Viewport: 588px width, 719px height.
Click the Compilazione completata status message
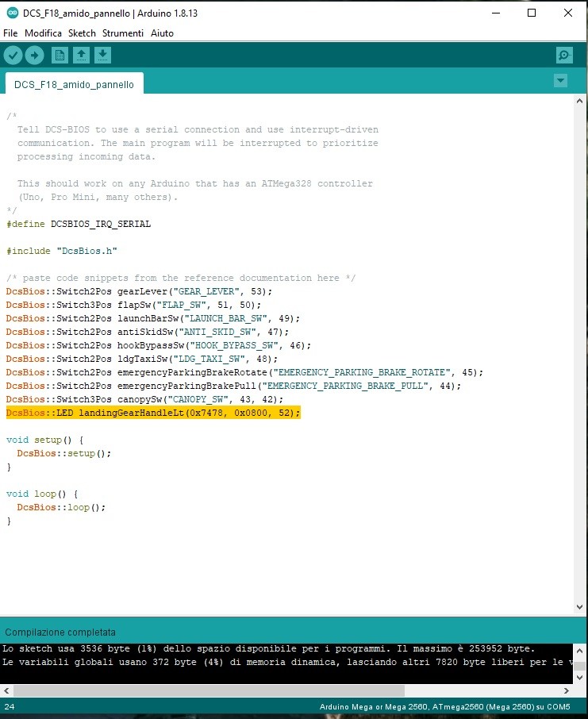pos(60,632)
